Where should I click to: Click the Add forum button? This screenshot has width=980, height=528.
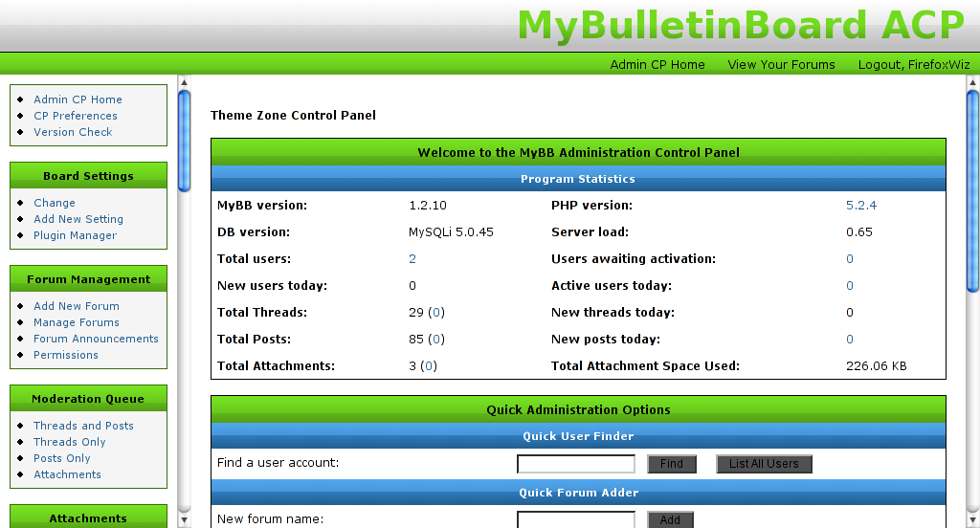pos(670,520)
